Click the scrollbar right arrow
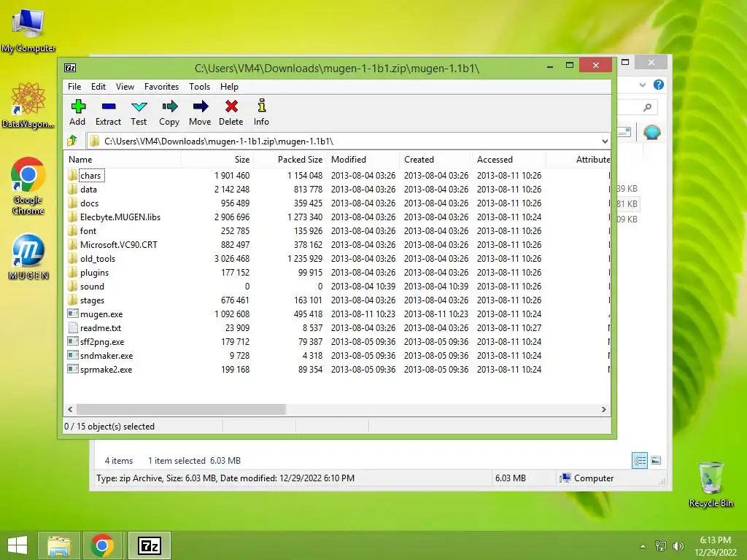This screenshot has height=560, width=747. click(604, 409)
